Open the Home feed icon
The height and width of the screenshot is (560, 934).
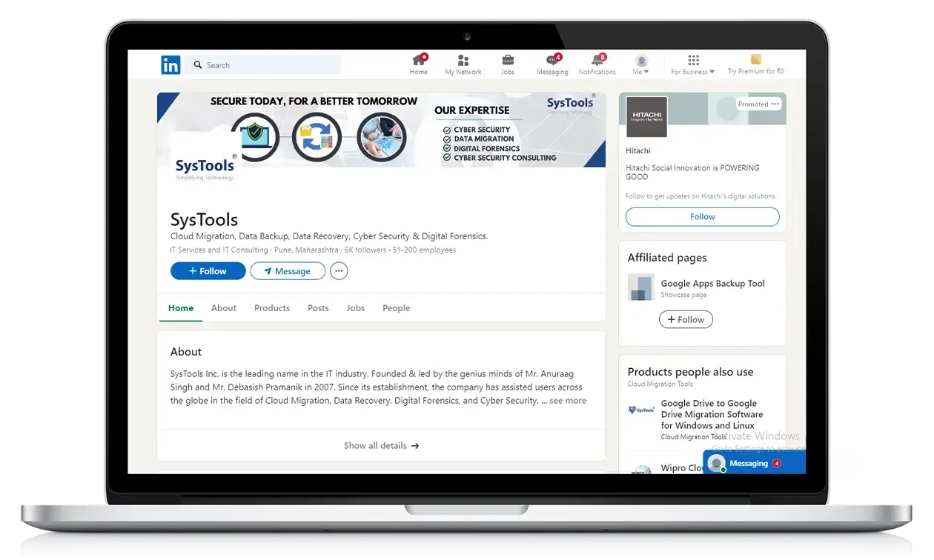tap(419, 61)
